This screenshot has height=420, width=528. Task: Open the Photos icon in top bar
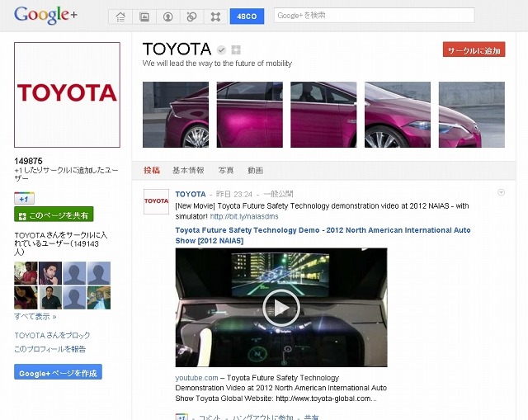pos(144,17)
